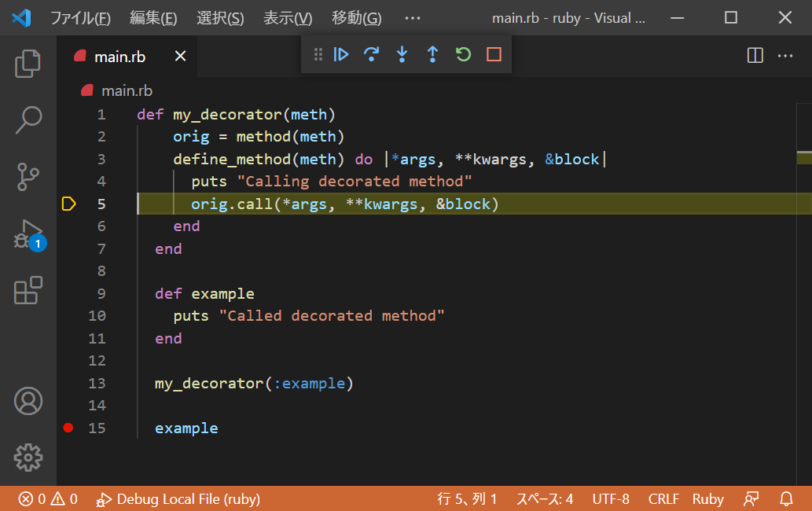
Task: Show errors and warnings in status bar
Action: pos(48,499)
